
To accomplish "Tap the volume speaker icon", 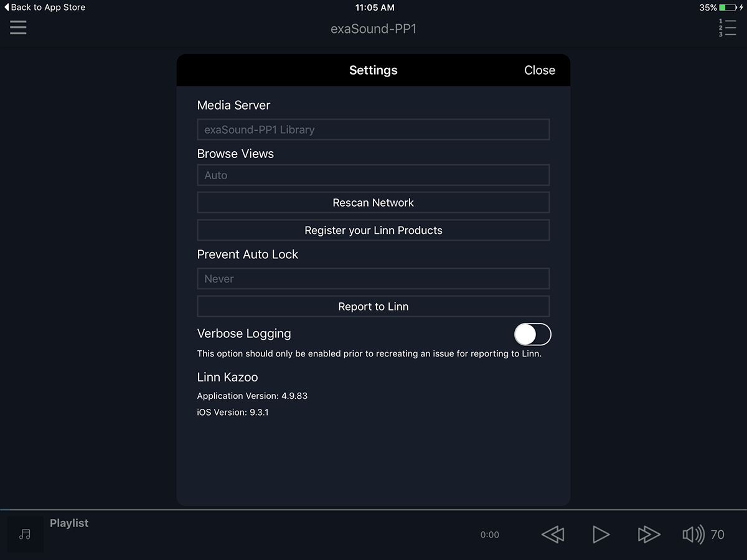I will 693,534.
